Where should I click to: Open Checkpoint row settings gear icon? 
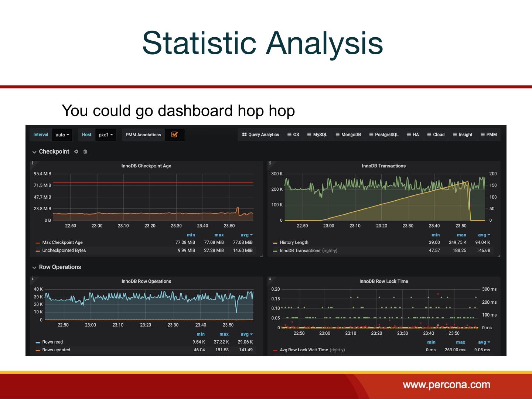[x=76, y=151]
